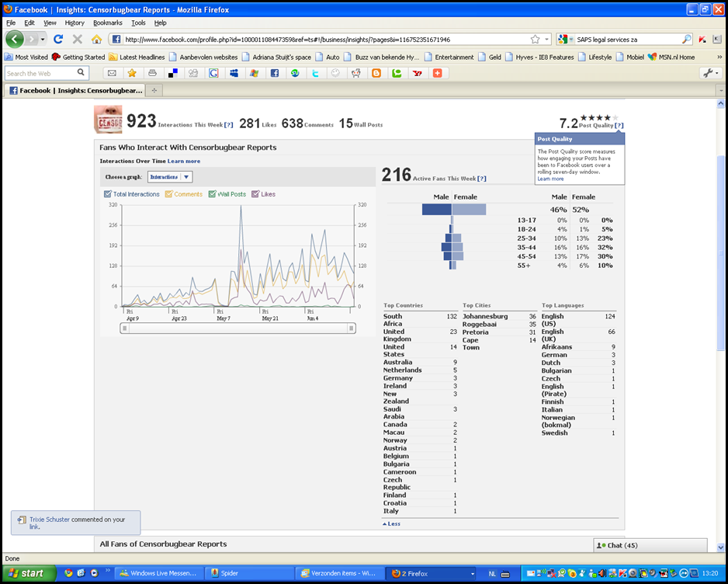Bookmark this page with the star in the URL bar

click(x=535, y=40)
